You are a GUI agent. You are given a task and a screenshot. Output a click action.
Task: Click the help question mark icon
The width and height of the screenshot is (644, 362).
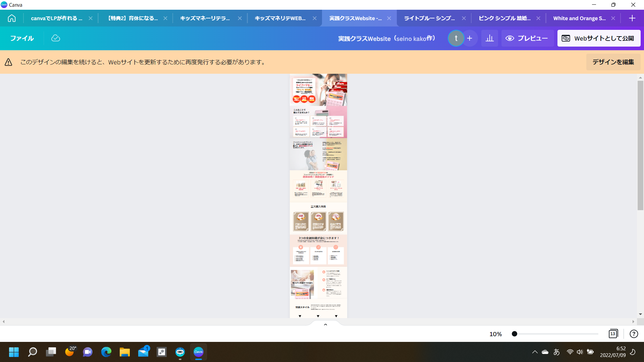click(x=634, y=334)
